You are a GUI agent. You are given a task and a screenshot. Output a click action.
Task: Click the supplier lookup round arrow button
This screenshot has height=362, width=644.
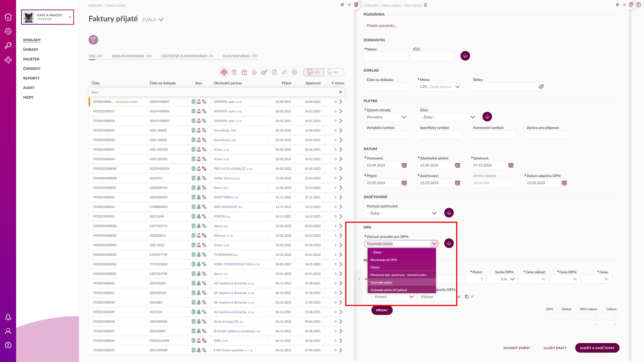[465, 56]
